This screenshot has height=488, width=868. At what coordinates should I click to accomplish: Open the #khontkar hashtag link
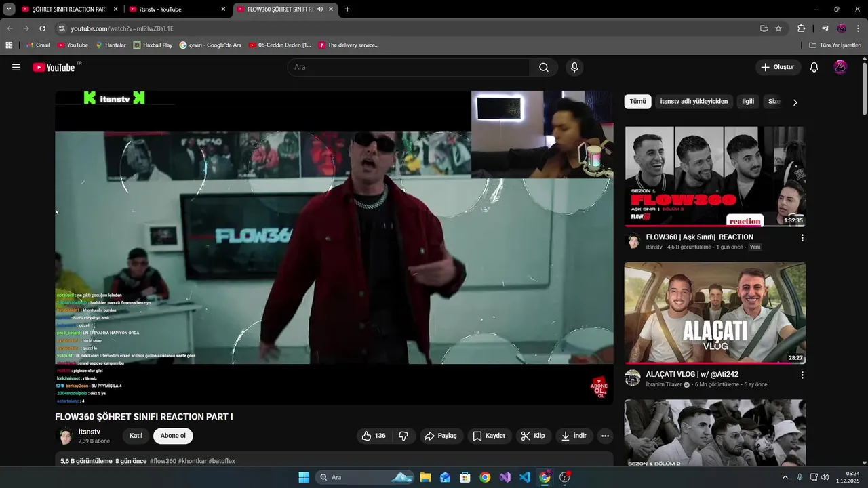coord(193,461)
